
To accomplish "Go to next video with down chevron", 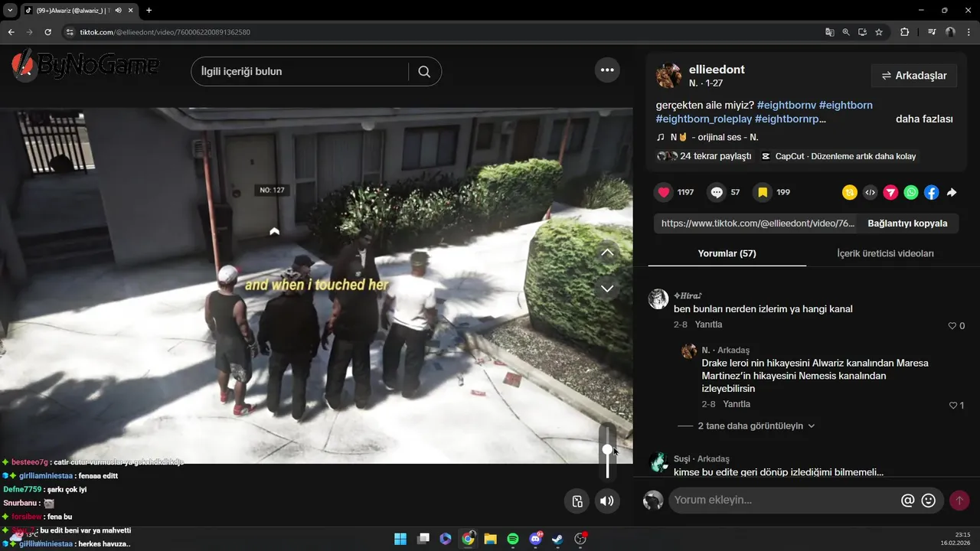I will (607, 289).
